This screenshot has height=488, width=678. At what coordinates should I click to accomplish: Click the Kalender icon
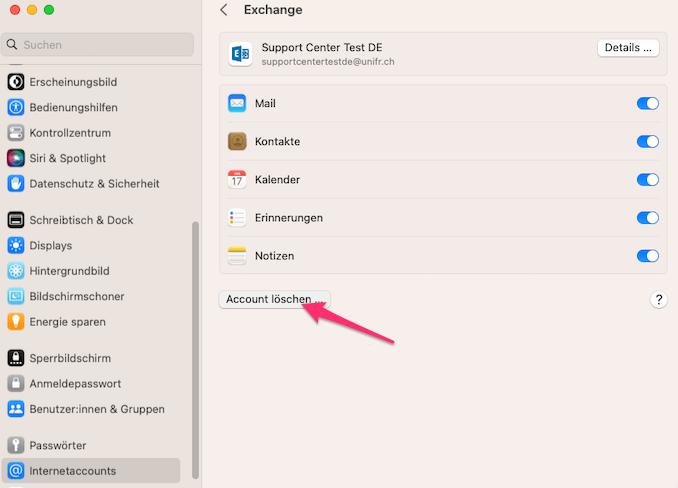(237, 180)
